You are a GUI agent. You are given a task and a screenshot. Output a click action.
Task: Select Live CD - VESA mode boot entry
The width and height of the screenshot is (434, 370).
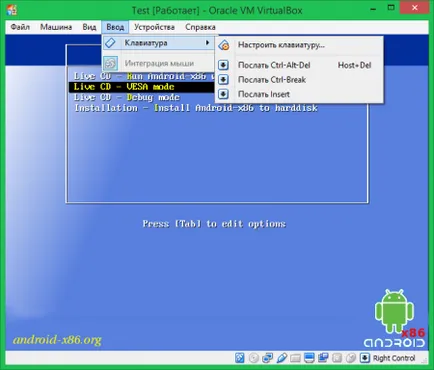click(x=142, y=87)
